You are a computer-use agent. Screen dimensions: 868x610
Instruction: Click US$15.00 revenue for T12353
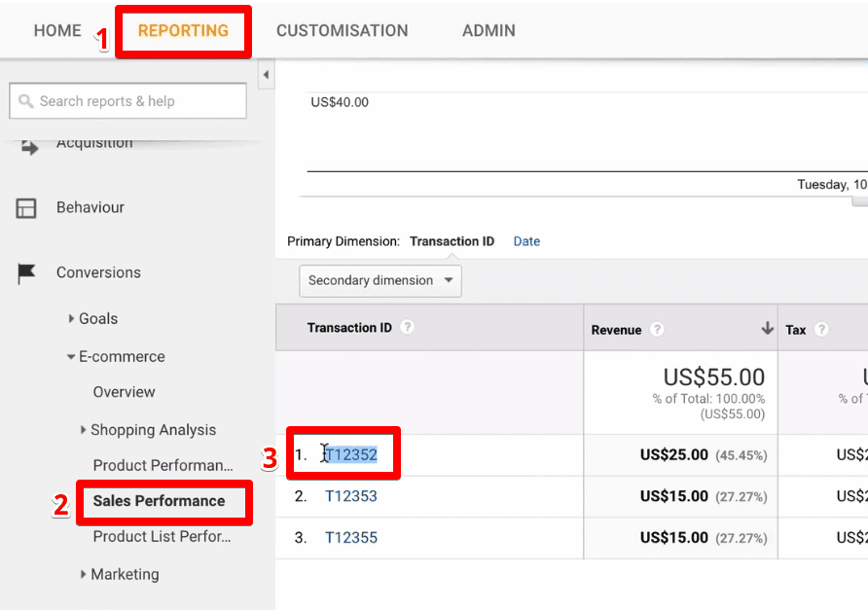click(x=673, y=496)
